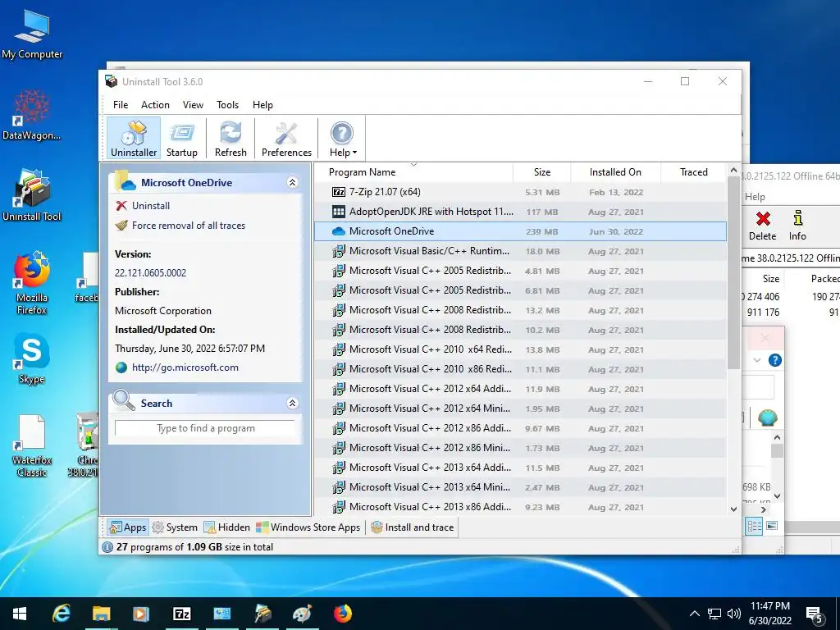Open Preferences from the toolbar
The width and height of the screenshot is (840, 630).
click(x=286, y=139)
